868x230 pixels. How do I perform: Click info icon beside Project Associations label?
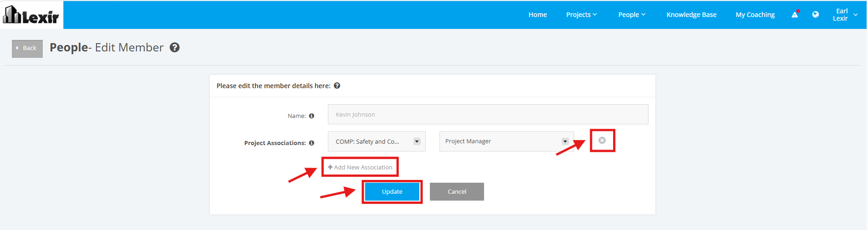[x=312, y=143]
